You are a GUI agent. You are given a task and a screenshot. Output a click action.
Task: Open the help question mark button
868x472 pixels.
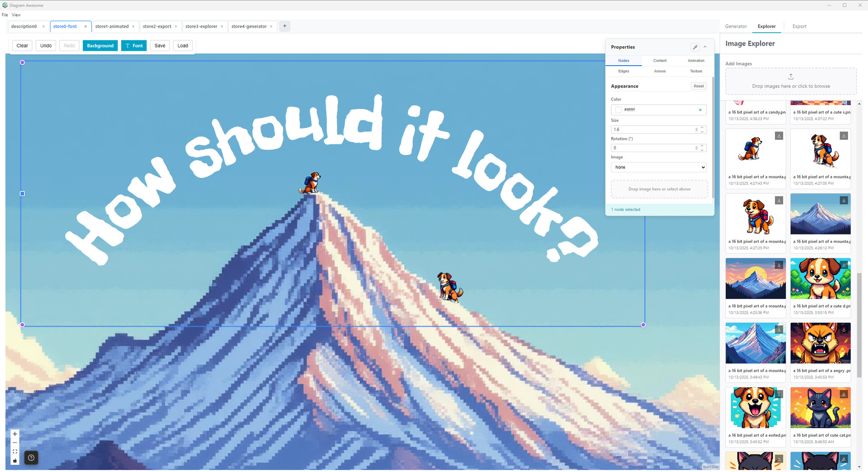(x=31, y=458)
